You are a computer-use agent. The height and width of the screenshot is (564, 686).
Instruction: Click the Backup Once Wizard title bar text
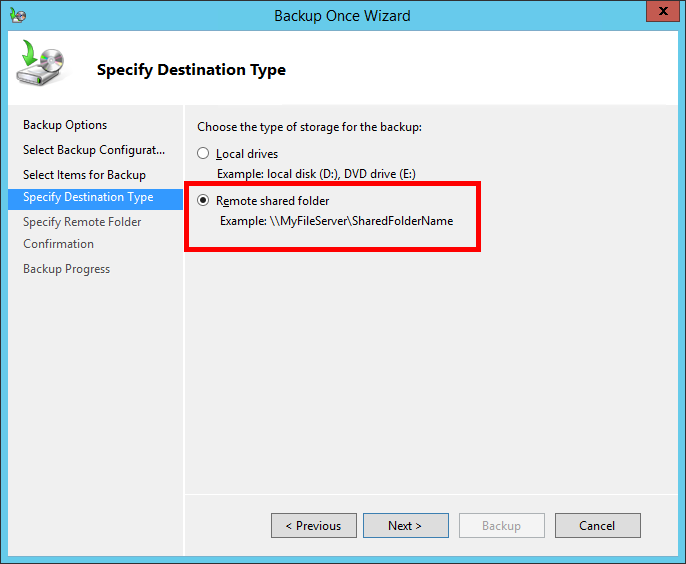342,16
